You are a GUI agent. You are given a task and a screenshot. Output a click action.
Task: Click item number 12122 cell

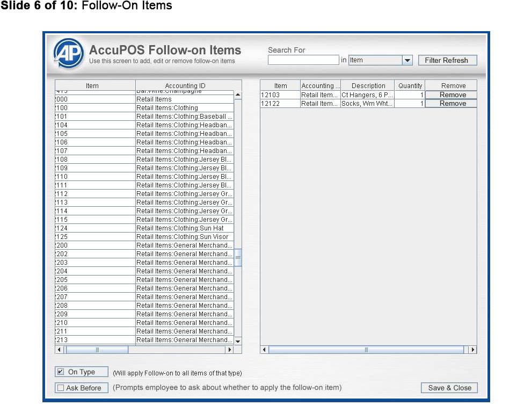(x=280, y=104)
